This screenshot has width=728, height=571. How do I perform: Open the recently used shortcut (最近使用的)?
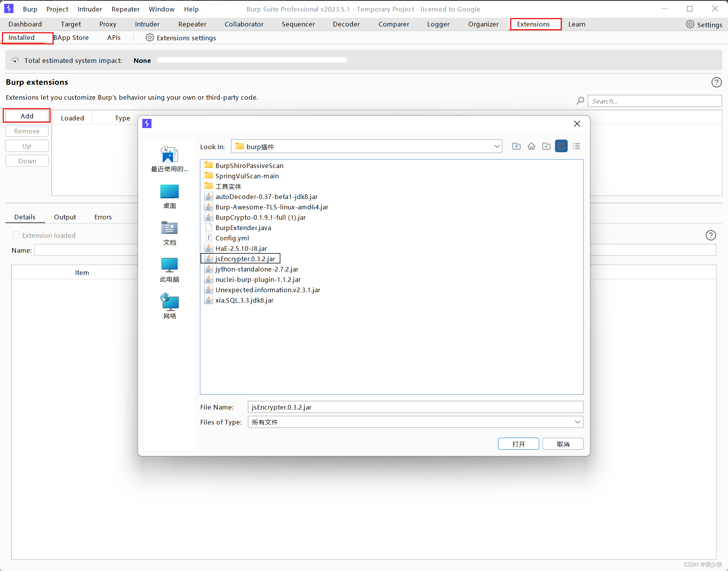tap(170, 159)
